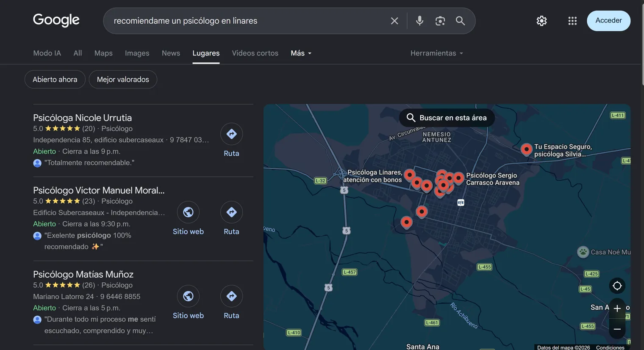Viewport: 644px width, 350px height.
Task: Open the News tab
Action: click(x=171, y=53)
